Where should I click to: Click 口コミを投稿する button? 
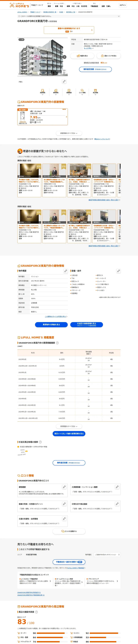pyautogui.click(x=69, y=531)
